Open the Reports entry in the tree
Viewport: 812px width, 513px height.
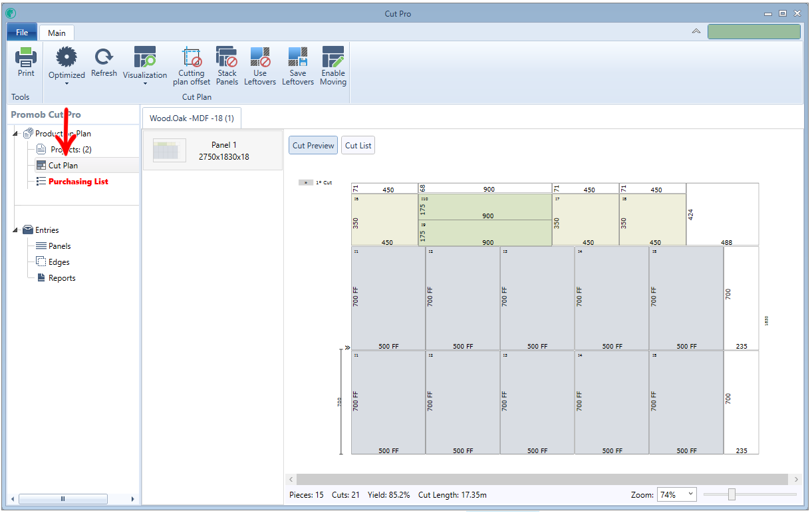click(62, 278)
